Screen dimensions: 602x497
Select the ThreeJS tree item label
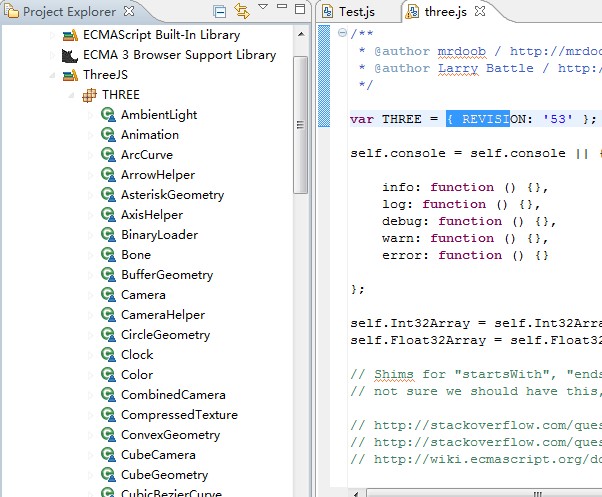105,75
